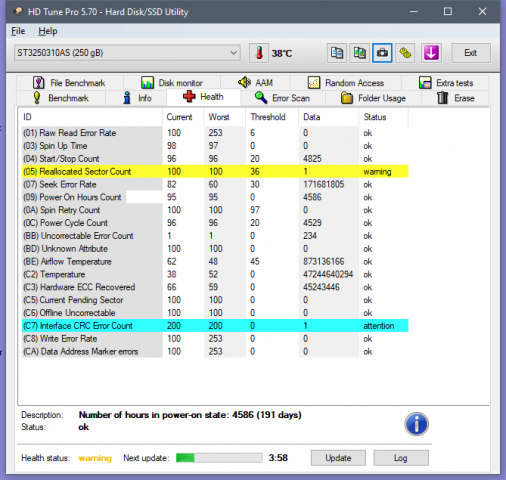The image size is (506, 480).
Task: Click the thermometer temperature icon
Action: [259, 53]
